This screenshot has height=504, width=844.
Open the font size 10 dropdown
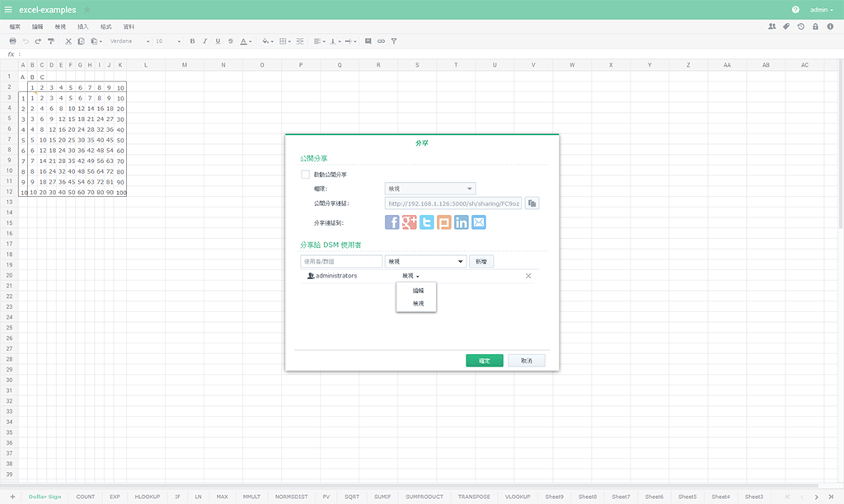(x=168, y=41)
